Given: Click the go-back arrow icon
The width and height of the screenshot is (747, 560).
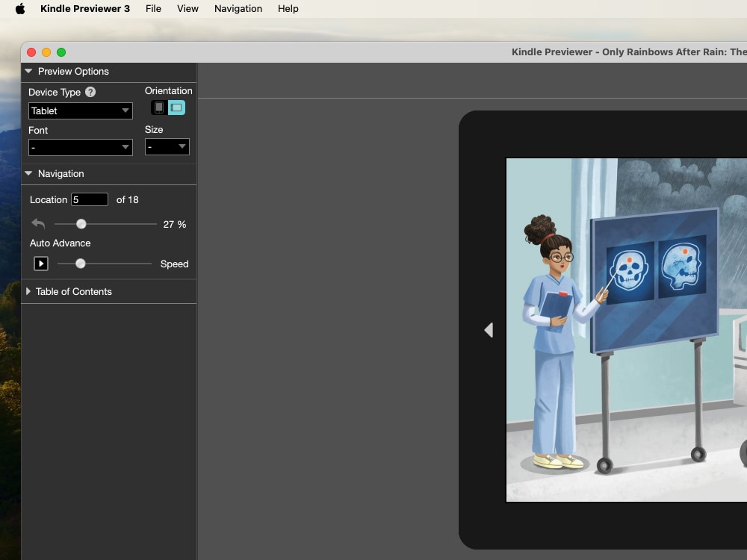Looking at the screenshot, I should (38, 223).
